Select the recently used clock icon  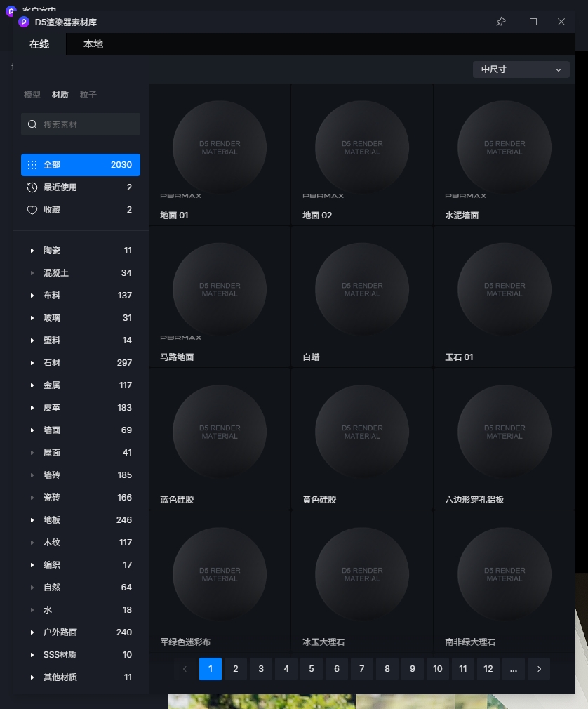click(32, 187)
